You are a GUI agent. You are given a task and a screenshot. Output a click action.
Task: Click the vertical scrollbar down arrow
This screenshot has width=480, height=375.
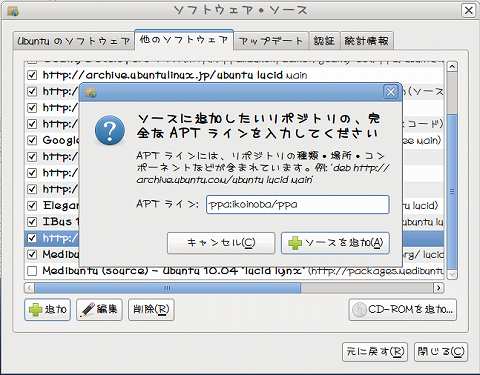pos(452,275)
